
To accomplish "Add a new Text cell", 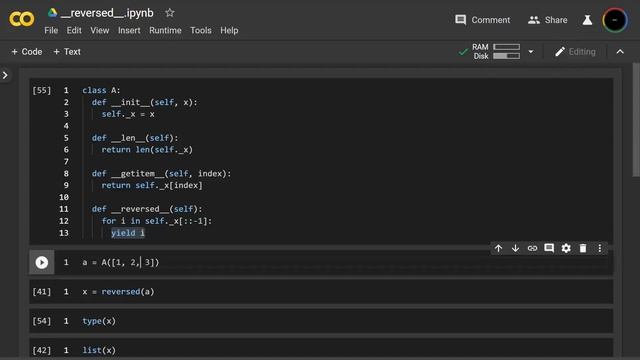I will click(x=67, y=52).
